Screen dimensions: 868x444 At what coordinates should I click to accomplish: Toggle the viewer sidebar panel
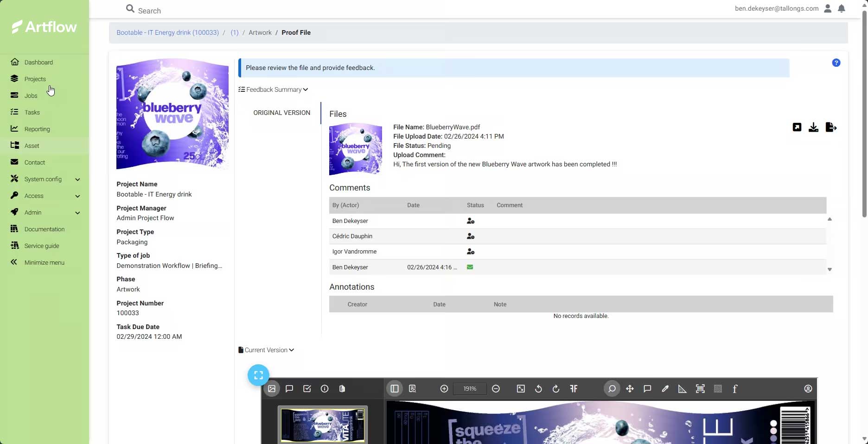coord(395,389)
